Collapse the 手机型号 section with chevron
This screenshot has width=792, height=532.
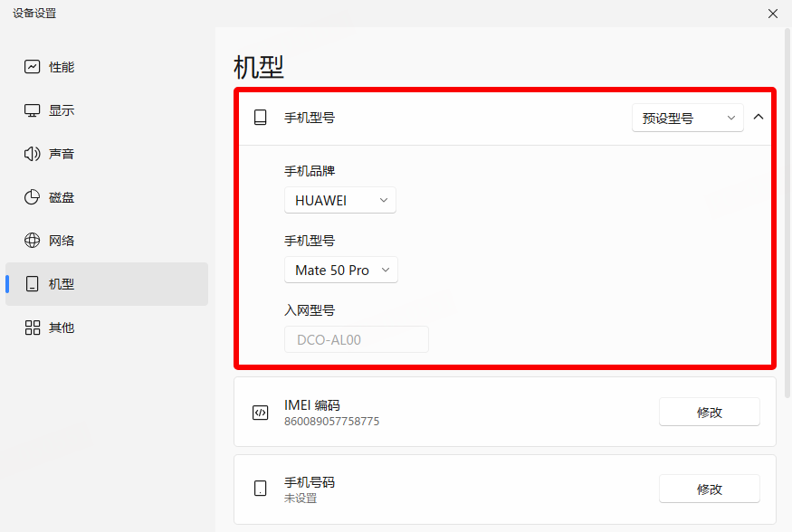tap(759, 117)
